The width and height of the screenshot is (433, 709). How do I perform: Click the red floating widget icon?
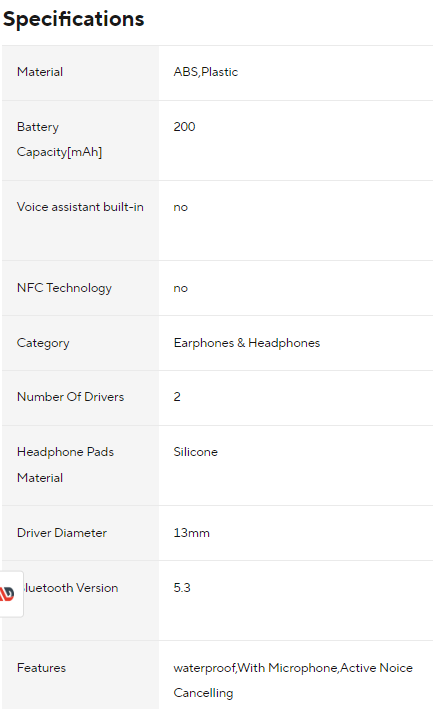[x=8, y=593]
